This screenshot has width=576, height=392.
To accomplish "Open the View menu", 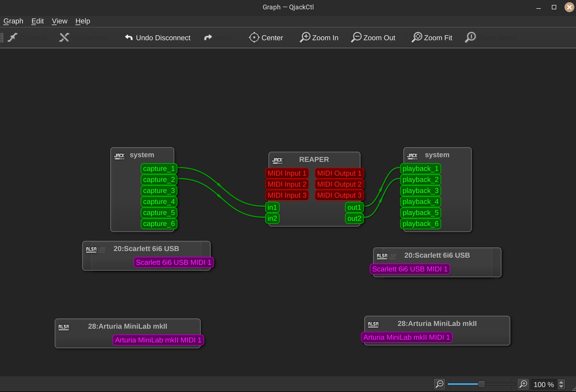I will pyautogui.click(x=59, y=21).
